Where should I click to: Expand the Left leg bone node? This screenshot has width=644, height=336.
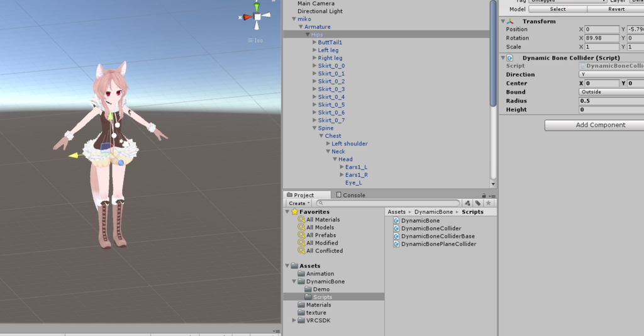[314, 50]
